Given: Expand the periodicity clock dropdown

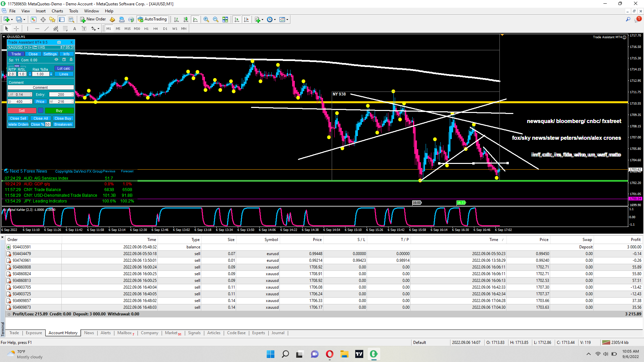Looking at the screenshot, I should click(275, 19).
